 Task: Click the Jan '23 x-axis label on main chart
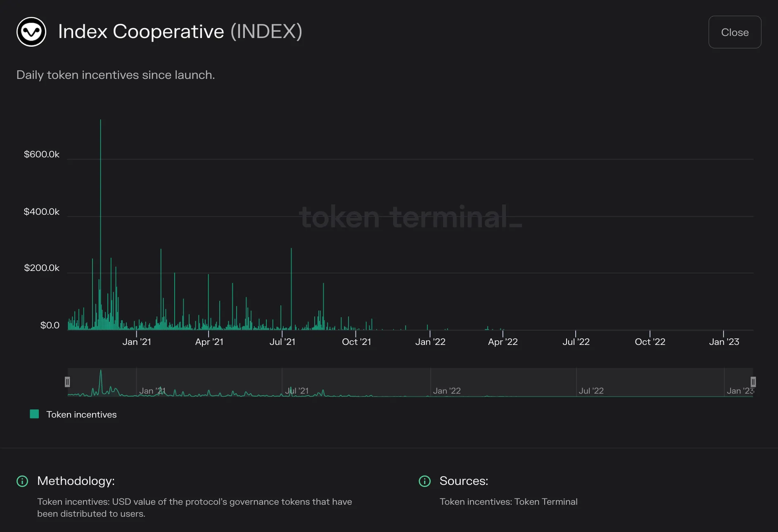pos(724,342)
